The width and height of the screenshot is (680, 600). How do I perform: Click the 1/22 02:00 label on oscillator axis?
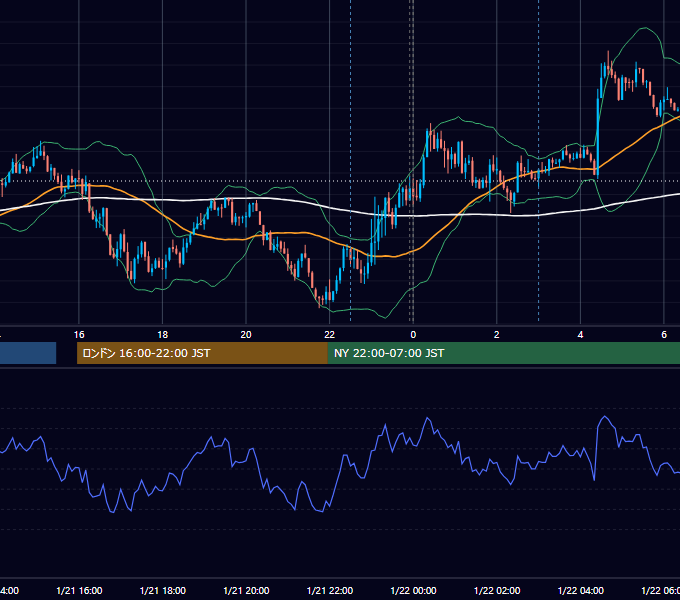point(497,590)
